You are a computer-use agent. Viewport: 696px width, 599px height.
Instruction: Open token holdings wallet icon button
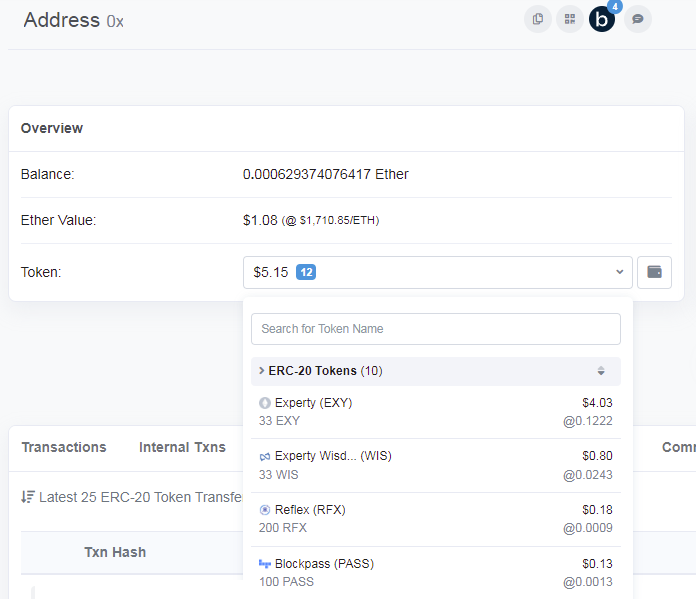pyautogui.click(x=654, y=272)
